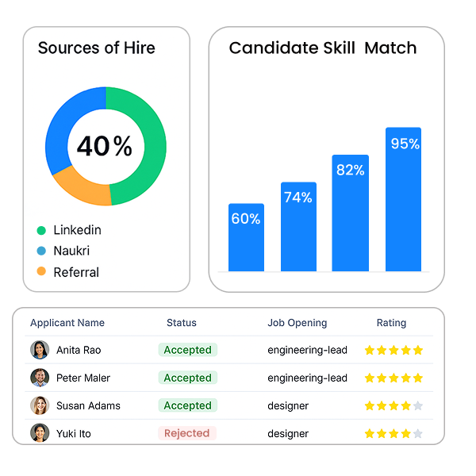The height and width of the screenshot is (476, 476).
Task: Click Anita Rao's avatar photo
Action: 40,350
